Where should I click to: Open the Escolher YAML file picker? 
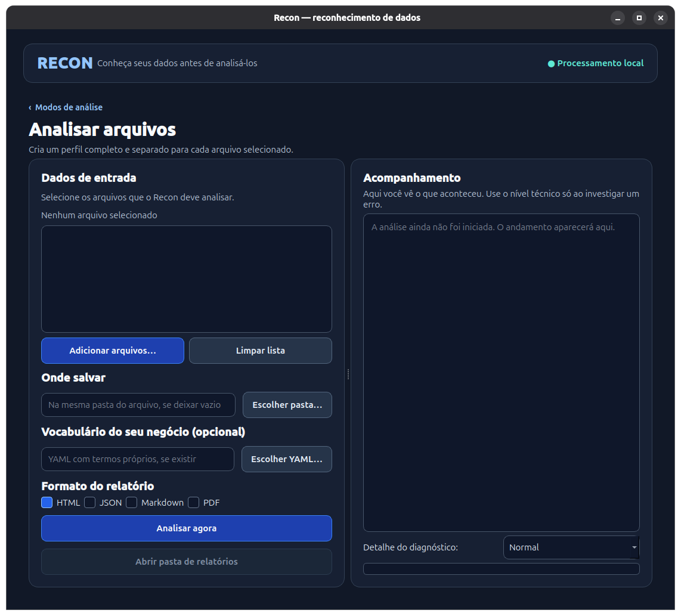[287, 459]
